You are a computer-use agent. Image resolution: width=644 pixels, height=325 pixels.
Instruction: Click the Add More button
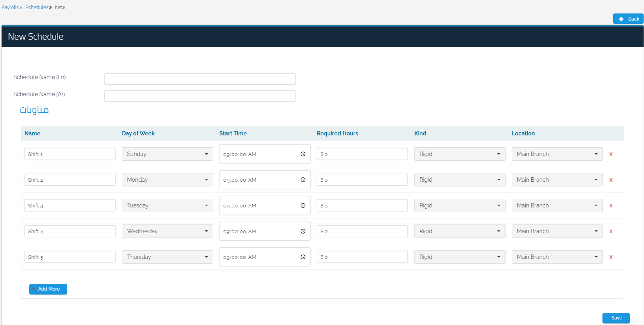48,289
